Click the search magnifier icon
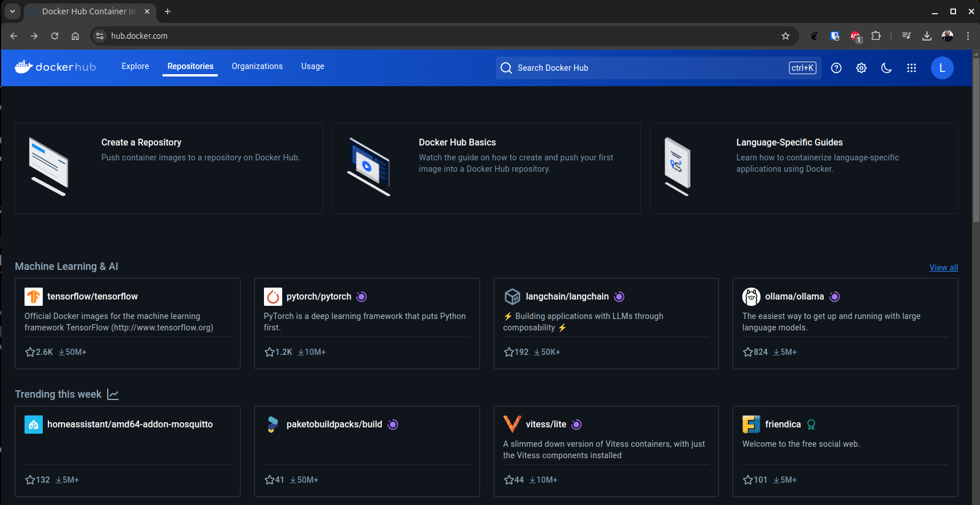Image resolution: width=980 pixels, height=505 pixels. pos(506,68)
